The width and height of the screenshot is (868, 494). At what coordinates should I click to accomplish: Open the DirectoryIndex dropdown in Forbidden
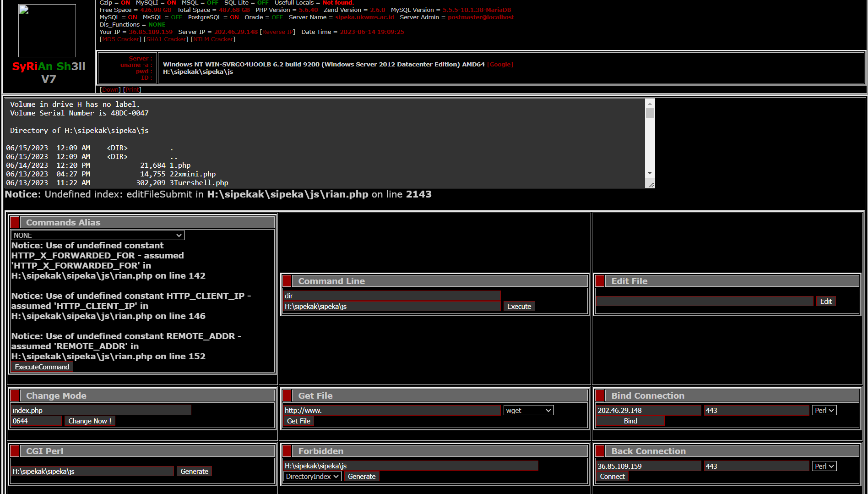click(x=312, y=477)
